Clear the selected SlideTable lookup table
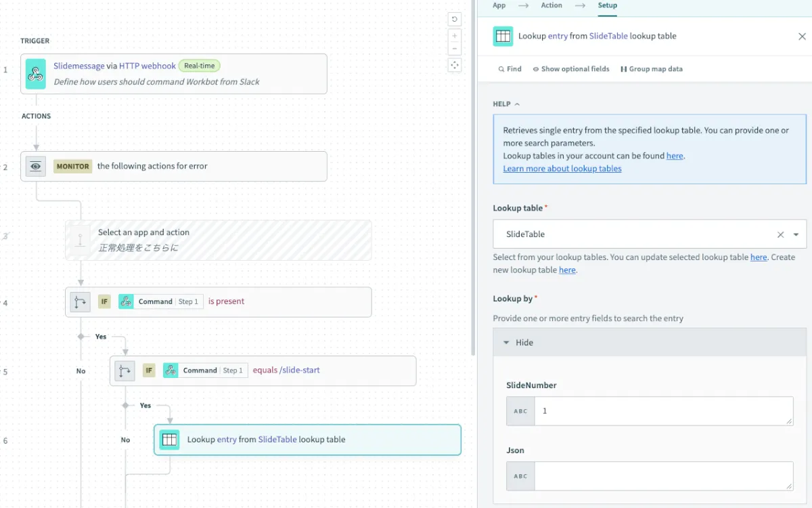Viewport: 812px width, 508px height. (780, 234)
